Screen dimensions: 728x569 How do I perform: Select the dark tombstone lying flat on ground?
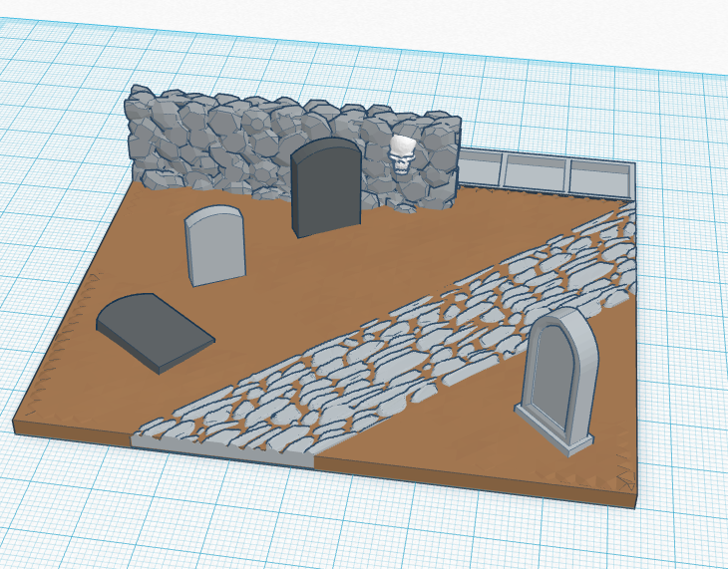pyautogui.click(x=155, y=331)
